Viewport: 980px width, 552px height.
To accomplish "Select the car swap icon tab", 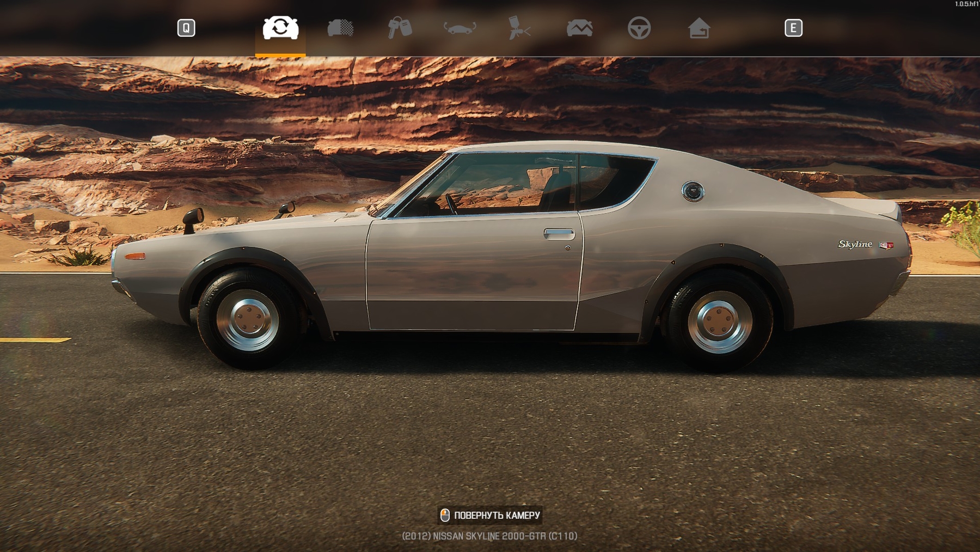I will coord(280,28).
